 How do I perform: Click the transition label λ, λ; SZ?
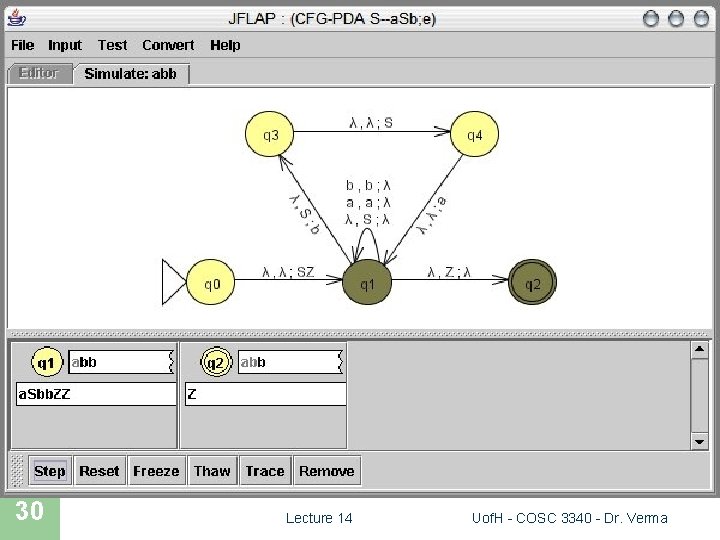coord(288,272)
